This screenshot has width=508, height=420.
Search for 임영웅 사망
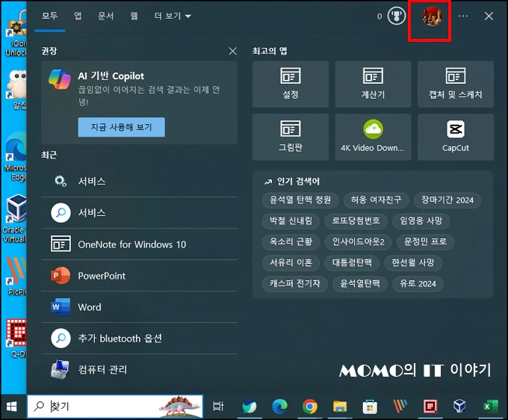point(421,221)
